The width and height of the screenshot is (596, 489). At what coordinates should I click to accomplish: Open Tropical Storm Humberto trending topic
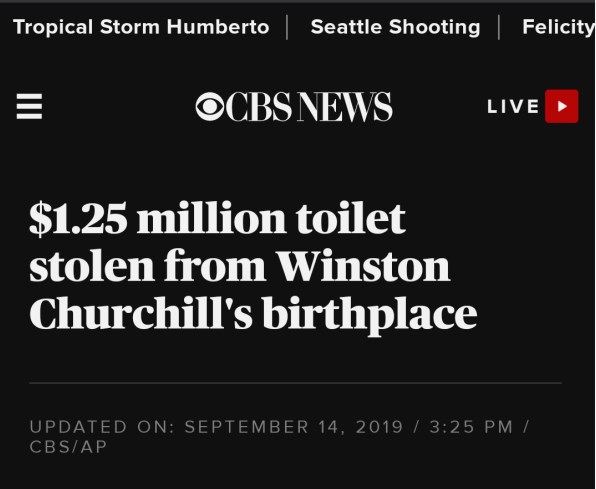[141, 27]
